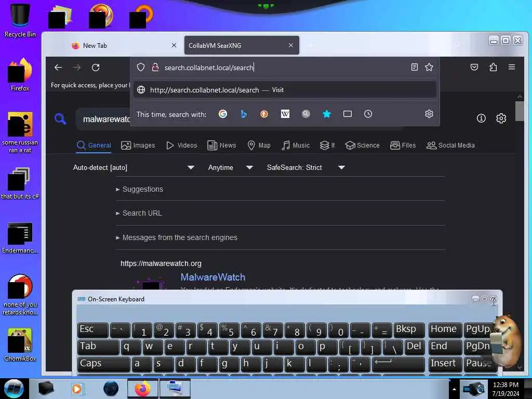Viewport: 532px width, 399px height.
Task: Open the SafeSearch: Strict dropdown
Action: click(x=305, y=168)
